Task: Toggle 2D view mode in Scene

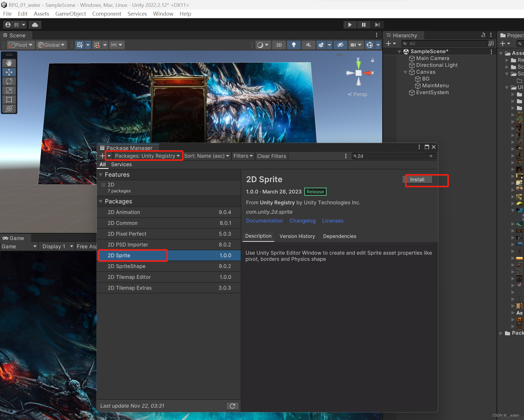Action: tap(279, 45)
